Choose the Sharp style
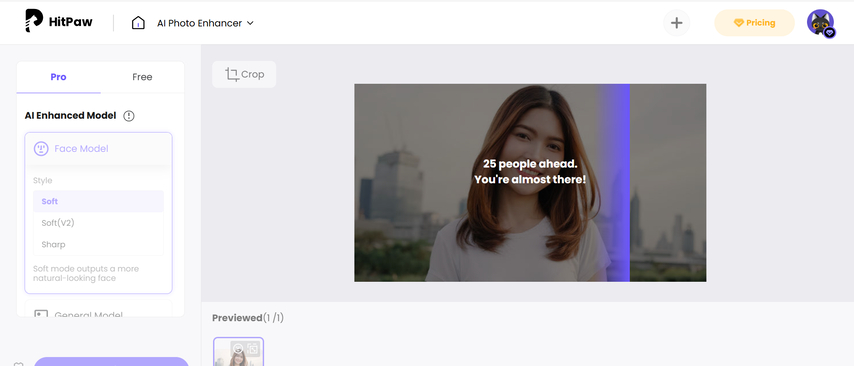This screenshot has width=854, height=366. click(99, 245)
